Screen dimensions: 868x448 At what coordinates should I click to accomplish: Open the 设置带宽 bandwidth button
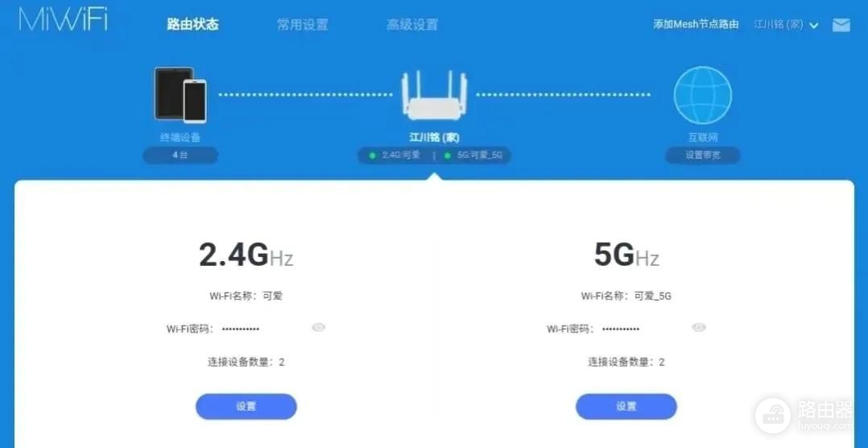tap(702, 156)
